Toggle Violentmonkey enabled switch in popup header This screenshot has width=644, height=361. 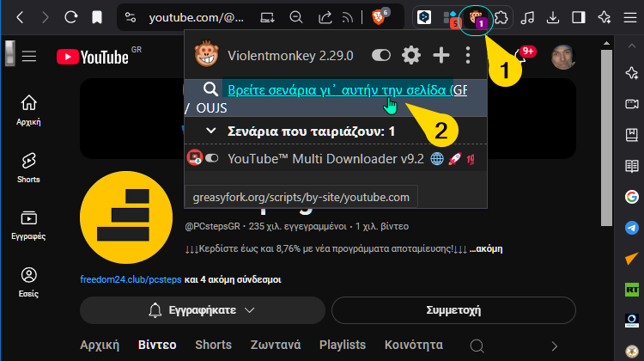tap(381, 55)
